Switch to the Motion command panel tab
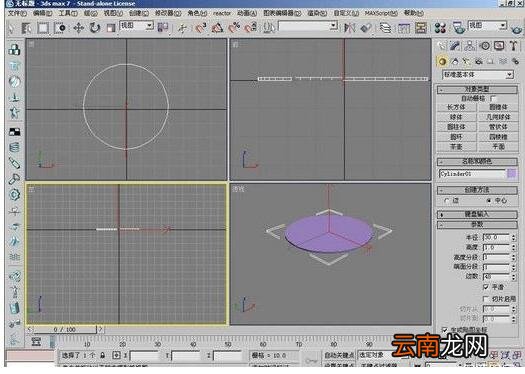 tap(485, 46)
